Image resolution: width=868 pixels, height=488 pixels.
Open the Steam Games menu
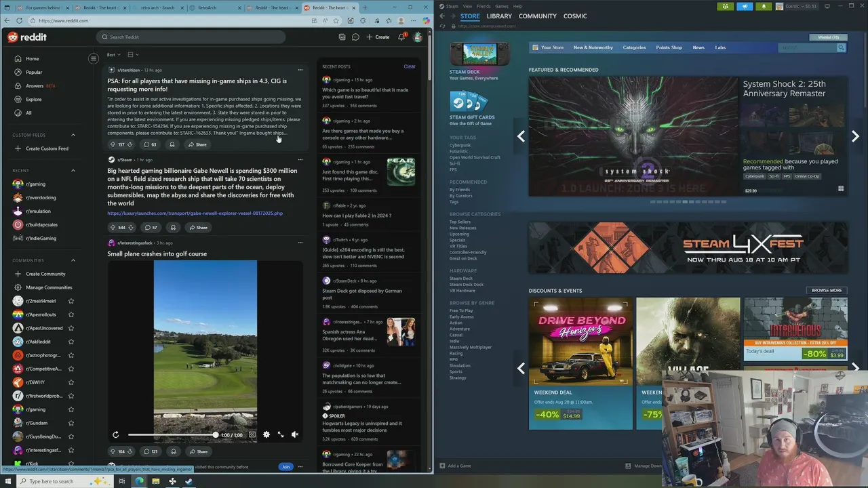tap(502, 6)
